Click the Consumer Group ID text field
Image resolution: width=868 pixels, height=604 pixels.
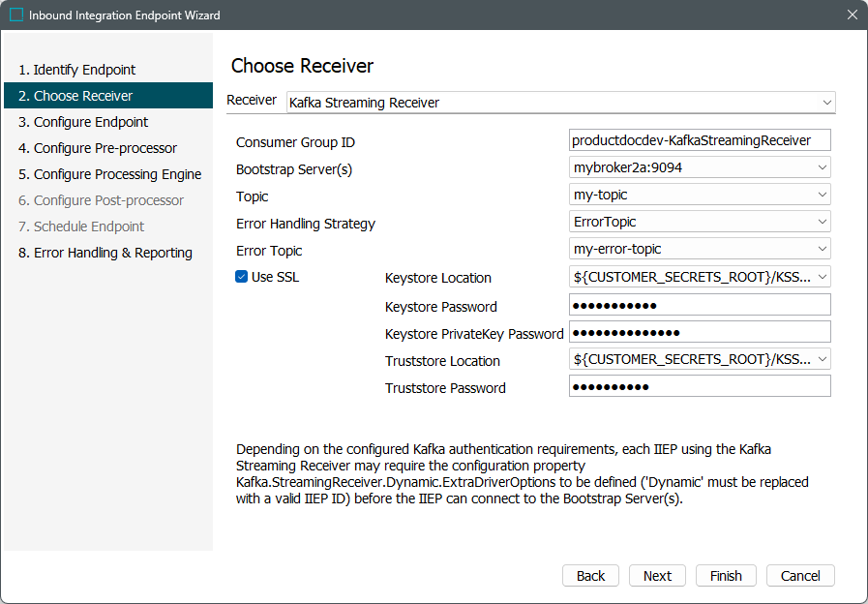click(700, 140)
